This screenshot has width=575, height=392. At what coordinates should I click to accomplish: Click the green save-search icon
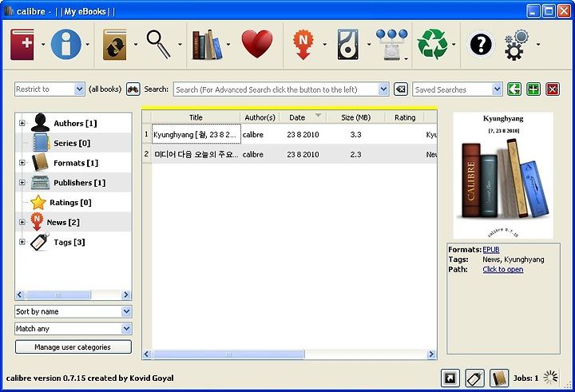click(533, 89)
